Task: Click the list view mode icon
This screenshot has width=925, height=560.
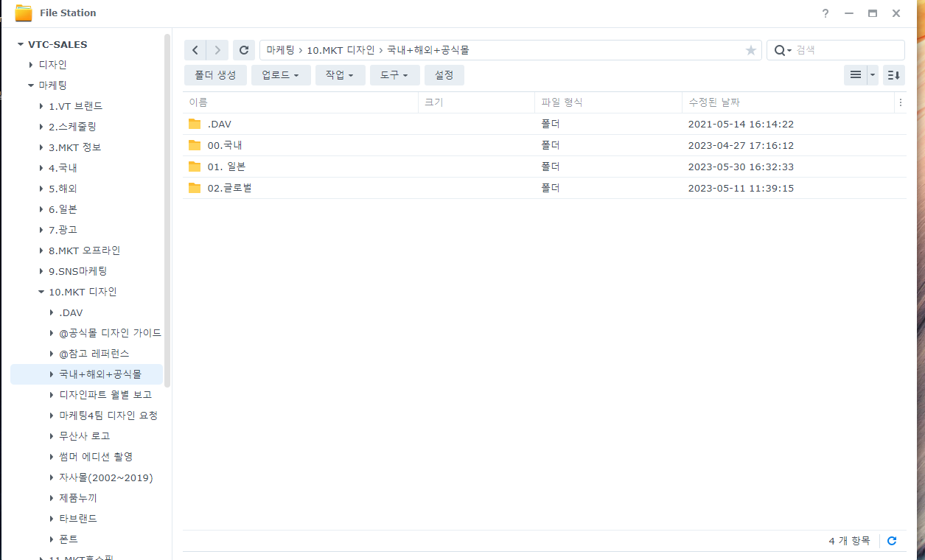Action: point(855,74)
